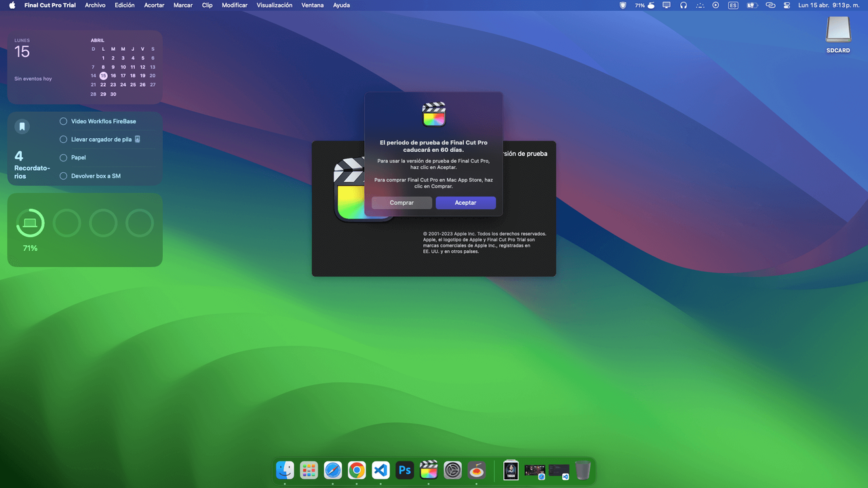
Task: Open Safari from the Dock
Action: [x=332, y=470]
